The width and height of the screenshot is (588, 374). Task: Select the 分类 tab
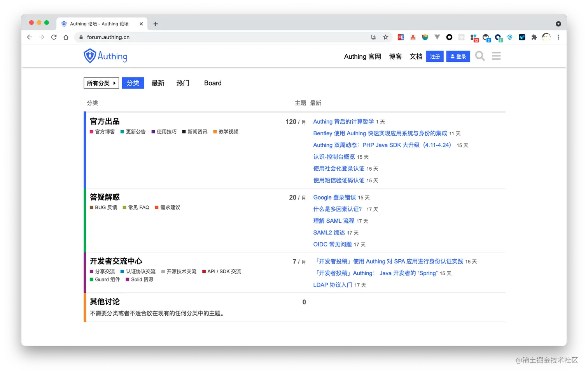pyautogui.click(x=133, y=83)
